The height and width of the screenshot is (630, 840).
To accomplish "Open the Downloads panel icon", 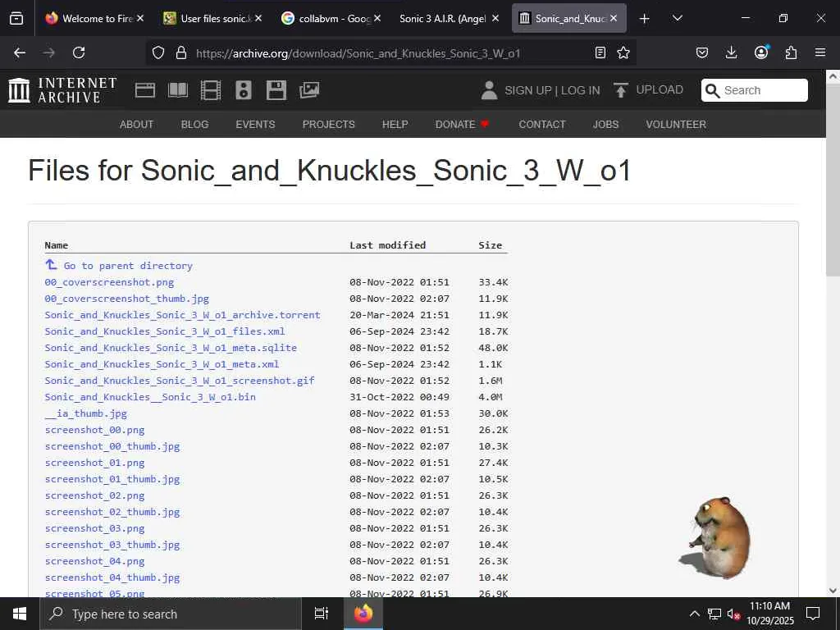I will point(731,52).
